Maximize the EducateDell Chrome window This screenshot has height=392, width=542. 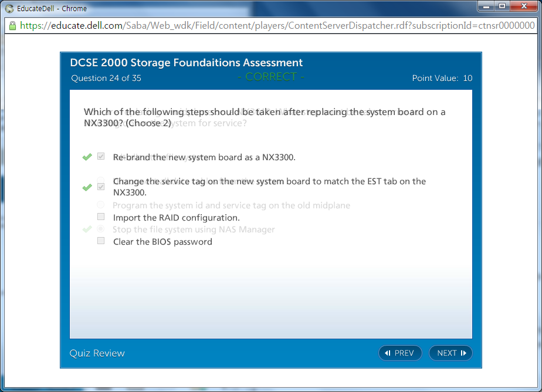[502, 6]
